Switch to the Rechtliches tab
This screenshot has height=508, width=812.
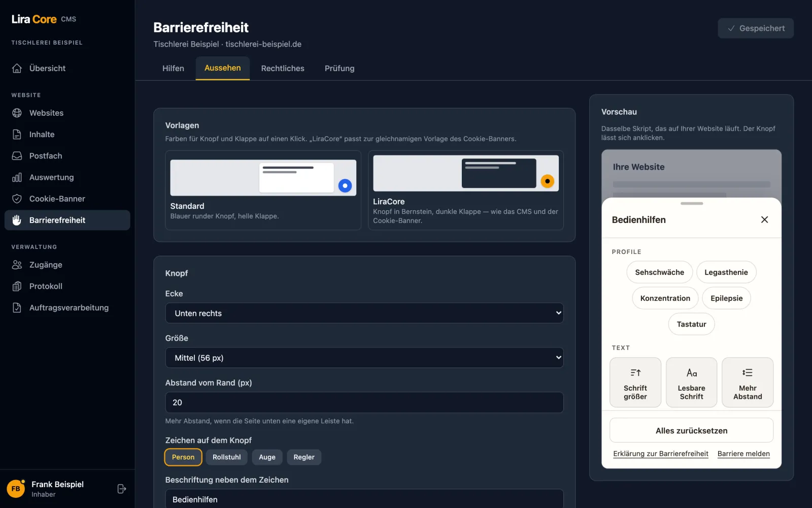(283, 69)
